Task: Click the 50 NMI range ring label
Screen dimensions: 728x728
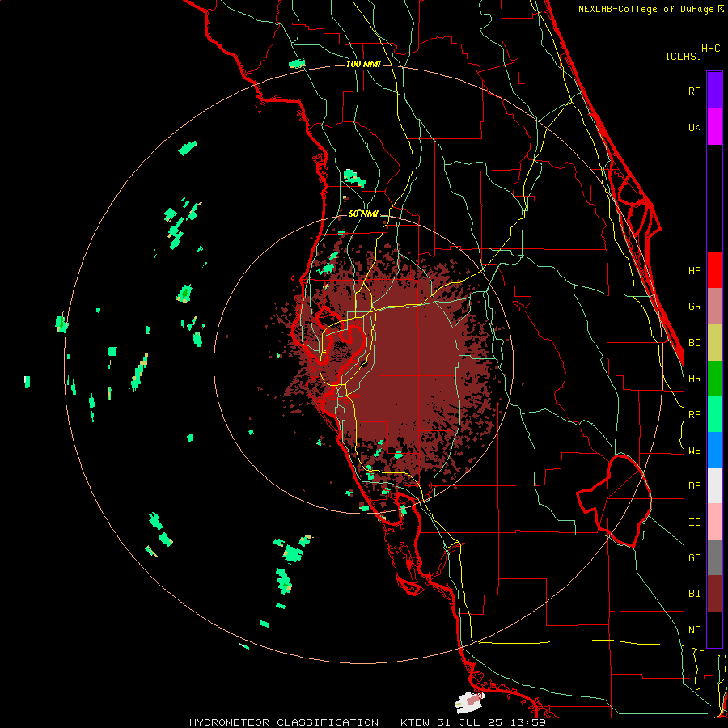Action: click(363, 214)
